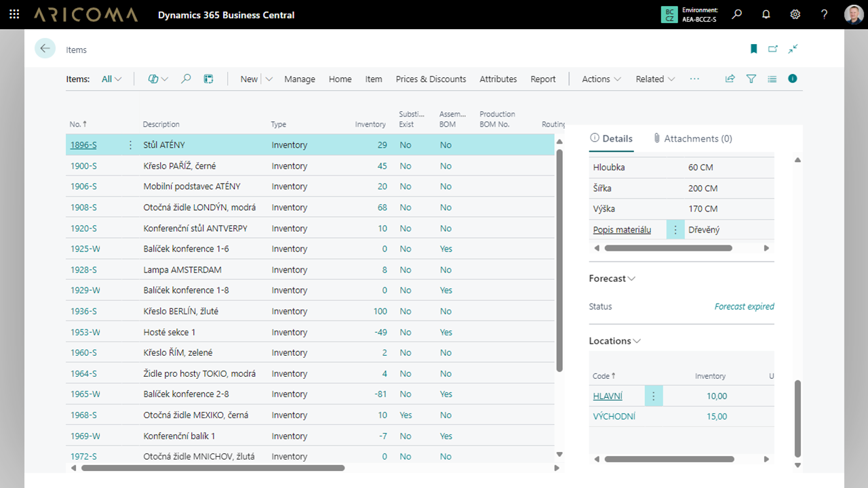Image resolution: width=868 pixels, height=488 pixels.
Task: Click scroll down arrow of items list
Action: pos(559,454)
